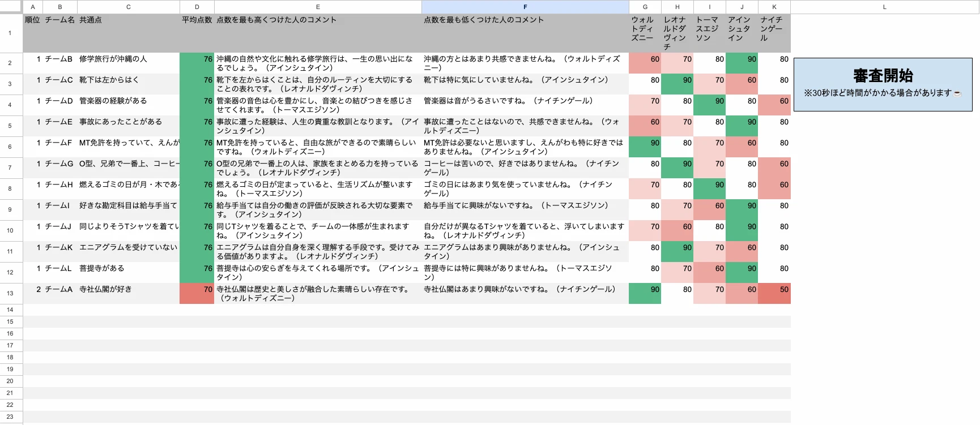Select the チームG cell
980x425 pixels.
click(x=60, y=168)
